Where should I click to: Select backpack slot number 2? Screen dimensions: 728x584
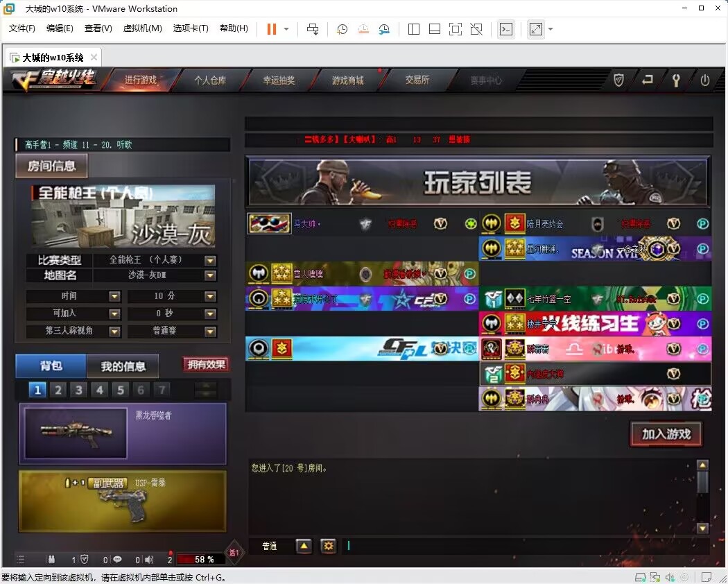[58, 390]
